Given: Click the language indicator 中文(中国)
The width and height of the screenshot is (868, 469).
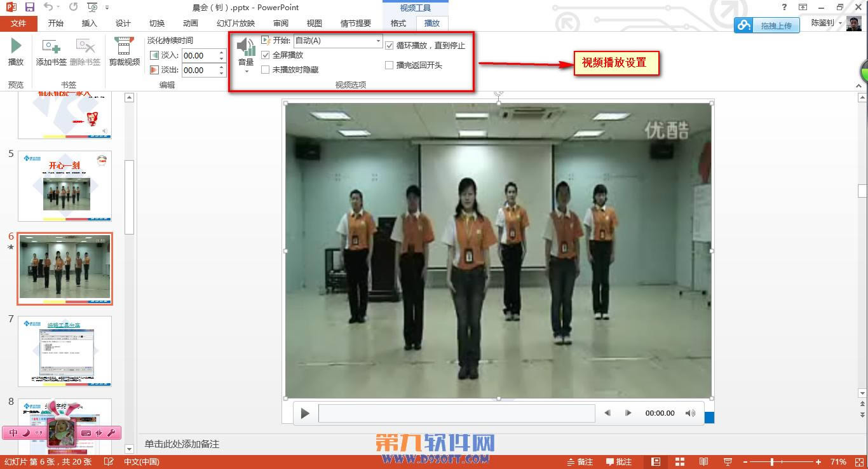Looking at the screenshot, I should click(x=142, y=462).
